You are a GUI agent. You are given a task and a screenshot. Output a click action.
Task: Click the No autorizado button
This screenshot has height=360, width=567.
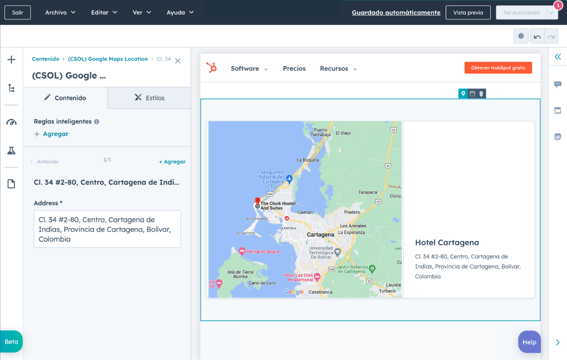521,12
